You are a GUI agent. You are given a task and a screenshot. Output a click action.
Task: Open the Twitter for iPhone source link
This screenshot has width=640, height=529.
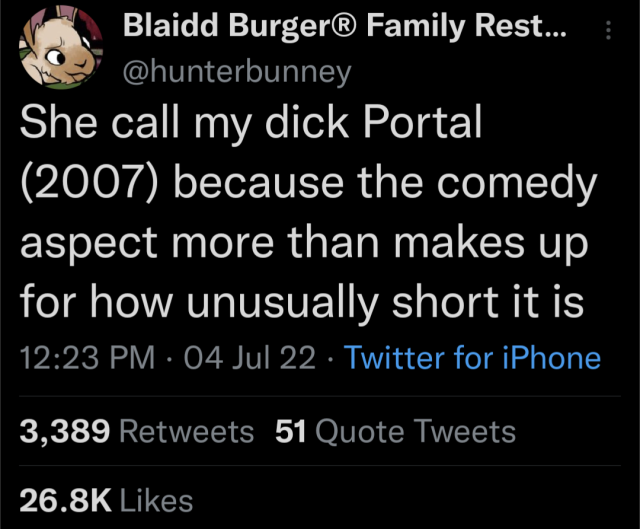pyautogui.click(x=472, y=358)
